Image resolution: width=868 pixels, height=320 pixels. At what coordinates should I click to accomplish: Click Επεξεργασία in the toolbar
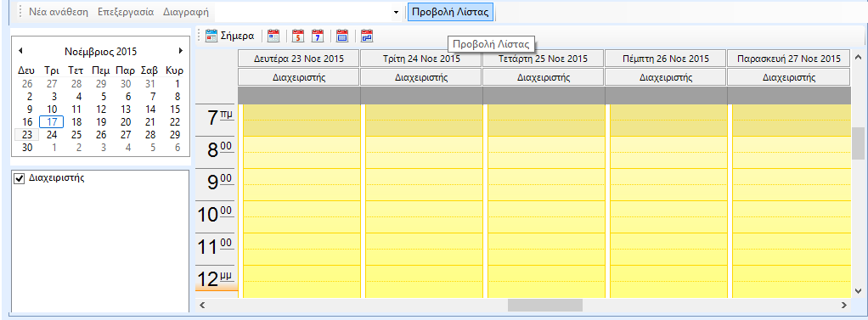[x=126, y=12]
